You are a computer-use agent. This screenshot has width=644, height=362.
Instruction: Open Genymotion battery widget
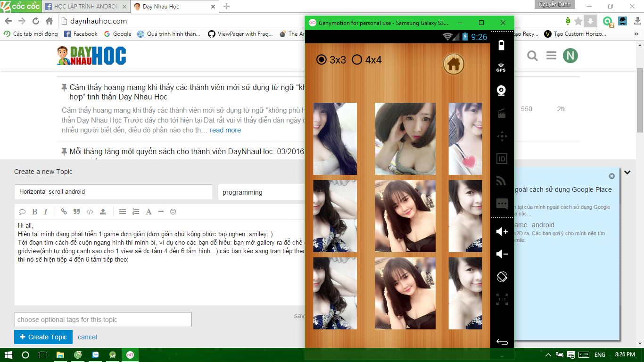501,45
